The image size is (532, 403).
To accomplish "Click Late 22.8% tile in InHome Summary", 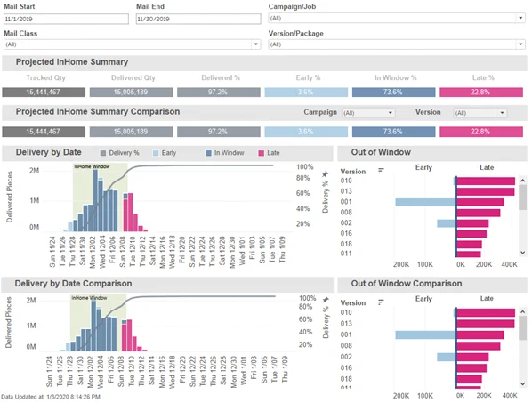I will 481,93.
